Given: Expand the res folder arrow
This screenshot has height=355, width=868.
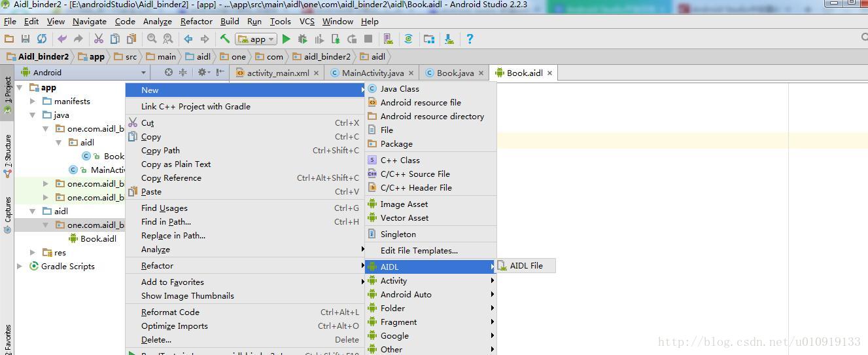Looking at the screenshot, I should click(x=33, y=252).
